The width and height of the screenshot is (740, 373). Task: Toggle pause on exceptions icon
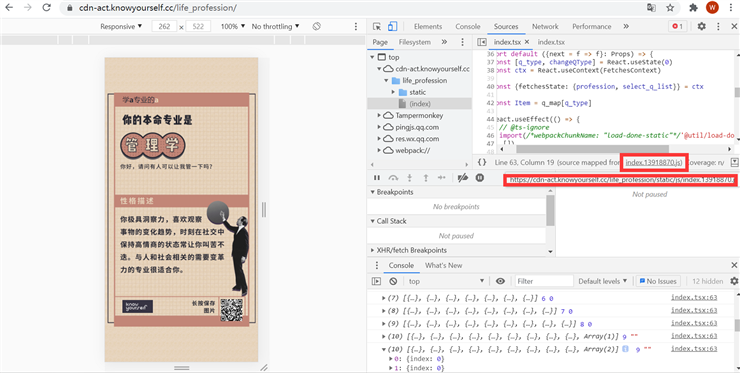(479, 178)
